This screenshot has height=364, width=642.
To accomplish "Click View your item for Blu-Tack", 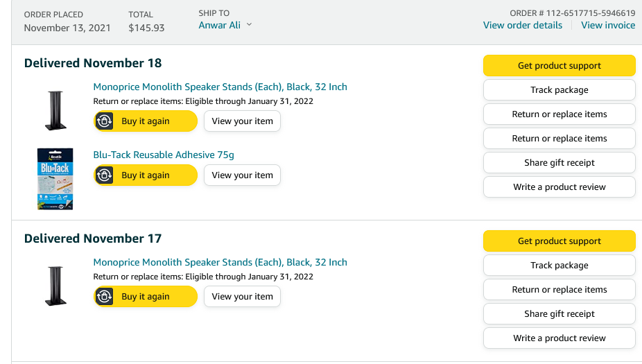I will pos(242,175).
